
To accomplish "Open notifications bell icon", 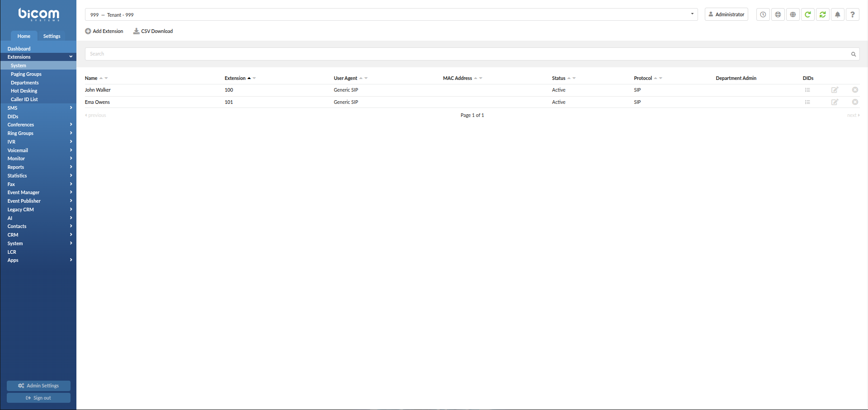I will tap(838, 14).
